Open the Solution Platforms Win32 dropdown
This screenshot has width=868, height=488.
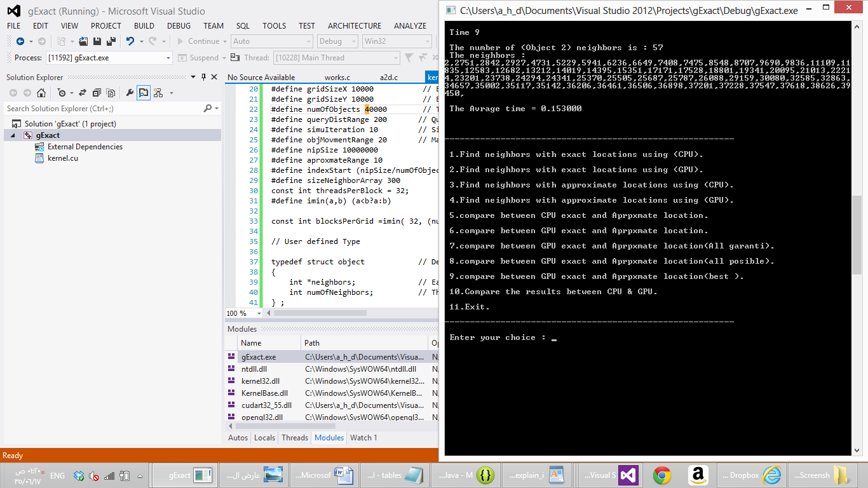pyautogui.click(x=397, y=41)
